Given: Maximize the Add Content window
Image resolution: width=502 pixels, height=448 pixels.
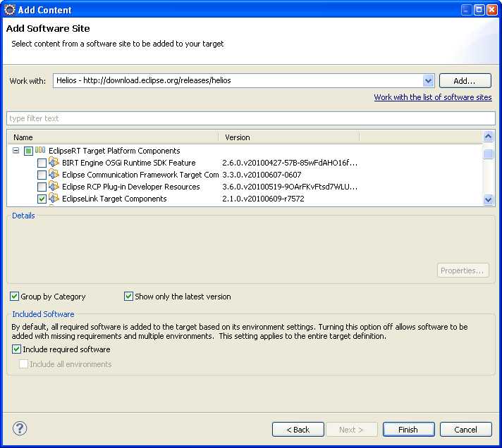Looking at the screenshot, I should coord(479,10).
